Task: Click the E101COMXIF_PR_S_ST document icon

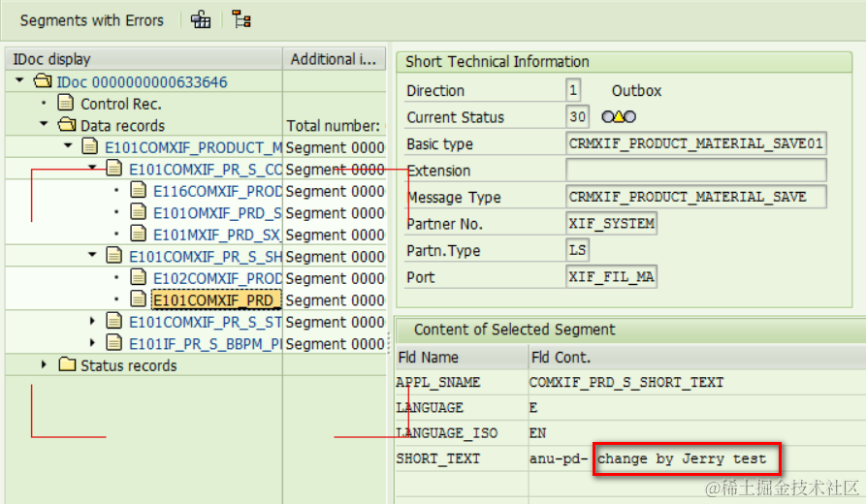Action: (113, 321)
